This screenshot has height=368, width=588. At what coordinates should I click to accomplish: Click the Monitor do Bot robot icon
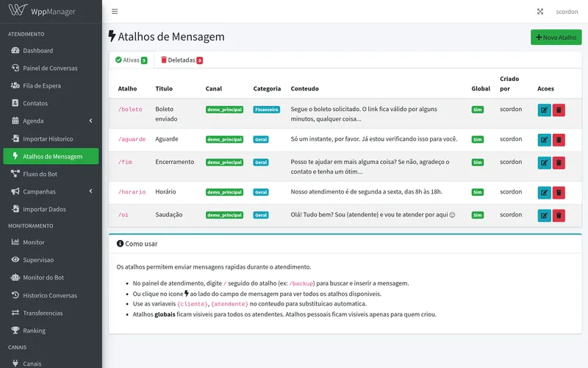click(x=15, y=277)
